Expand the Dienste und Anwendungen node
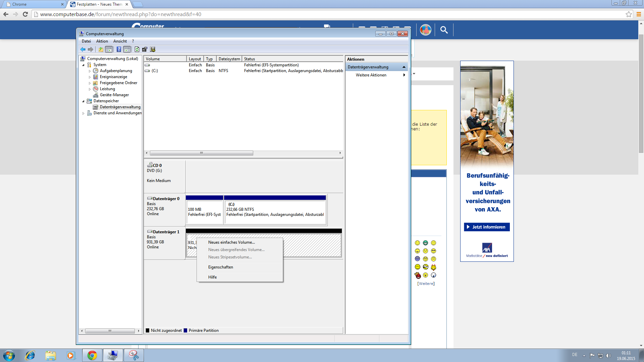 point(84,113)
